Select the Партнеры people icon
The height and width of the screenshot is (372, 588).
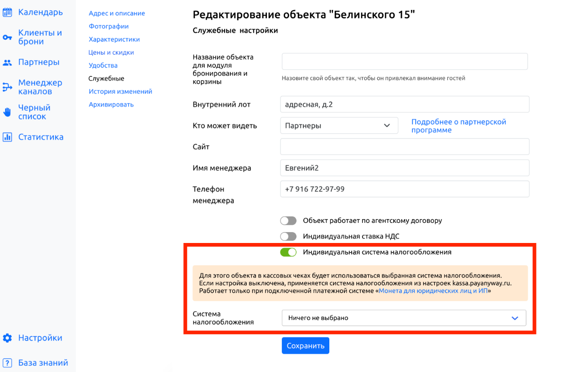pos(7,62)
